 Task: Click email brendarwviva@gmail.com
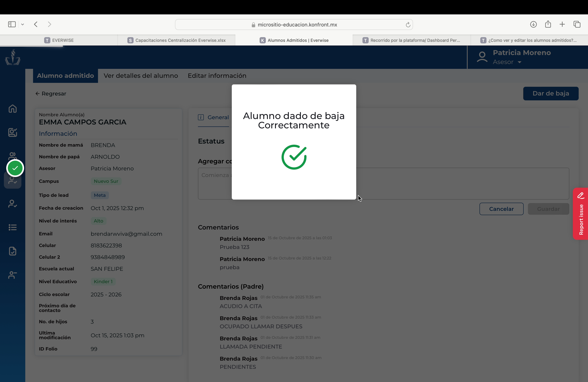pyautogui.click(x=126, y=234)
